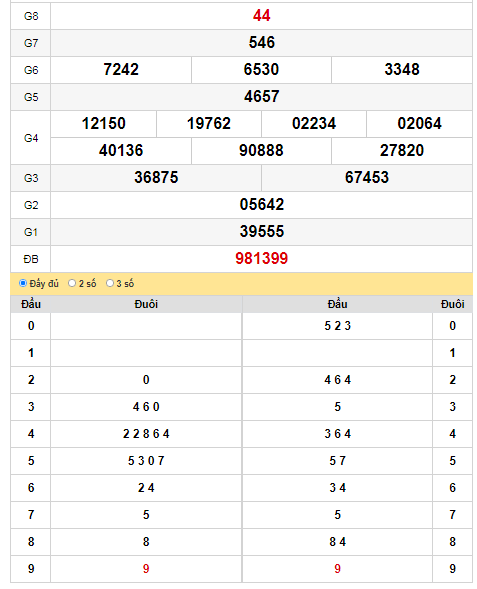Click the G6 number 7242

(121, 69)
